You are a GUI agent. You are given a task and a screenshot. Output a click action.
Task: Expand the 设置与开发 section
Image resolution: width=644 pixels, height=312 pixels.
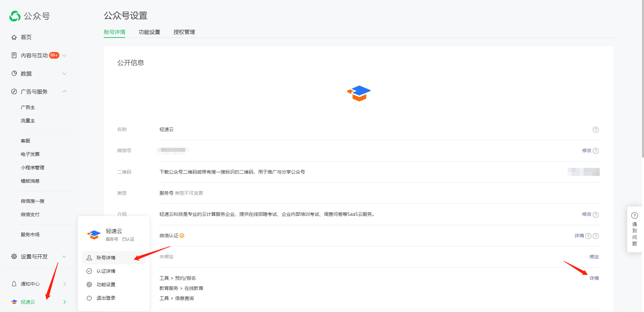click(x=64, y=257)
